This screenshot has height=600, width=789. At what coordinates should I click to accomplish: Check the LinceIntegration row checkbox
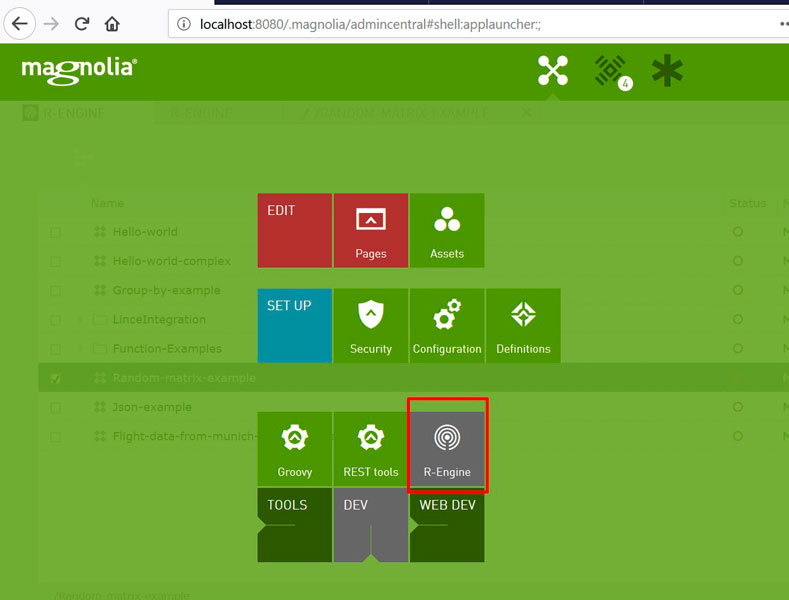(55, 320)
